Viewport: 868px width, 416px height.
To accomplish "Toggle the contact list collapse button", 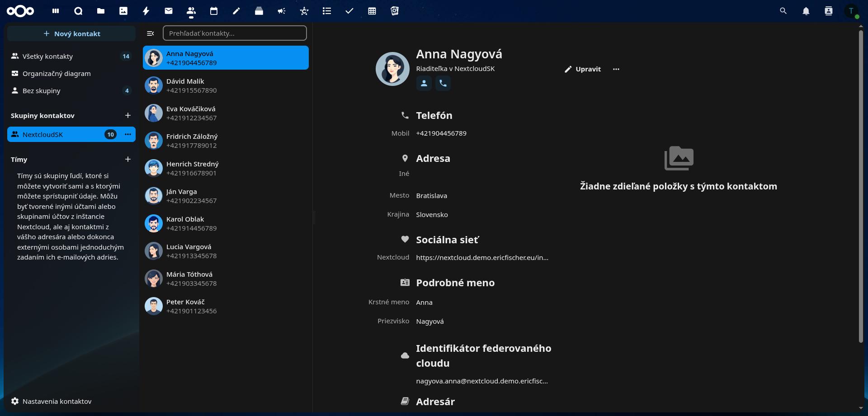I will 151,33.
